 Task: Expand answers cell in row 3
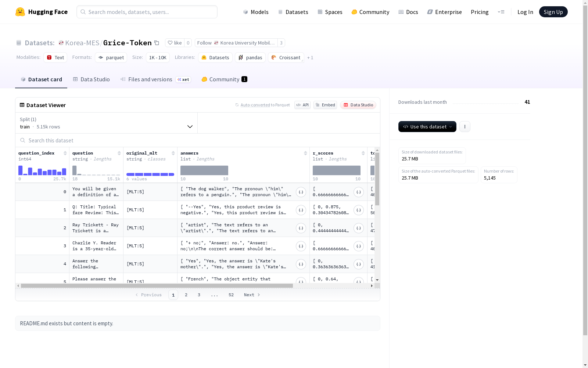tap(301, 246)
